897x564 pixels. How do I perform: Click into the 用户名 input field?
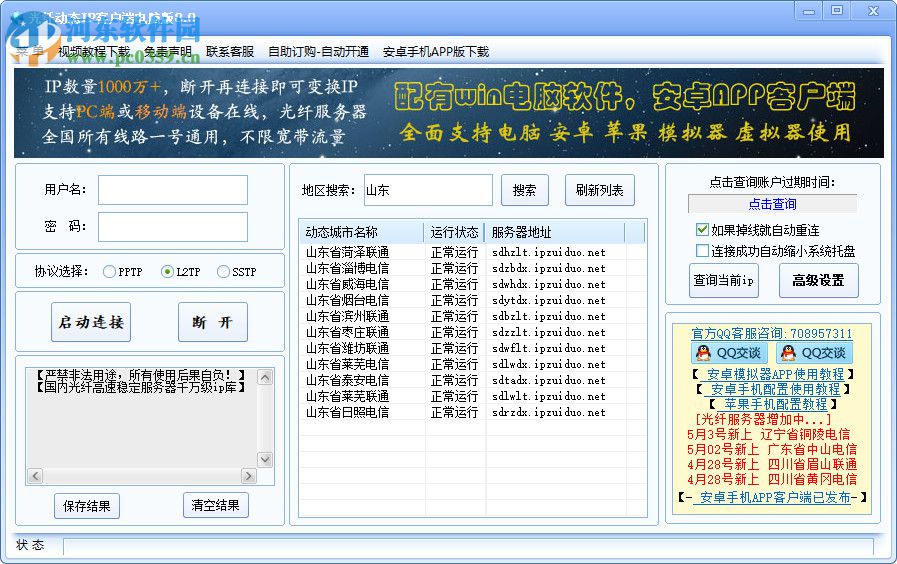point(173,190)
